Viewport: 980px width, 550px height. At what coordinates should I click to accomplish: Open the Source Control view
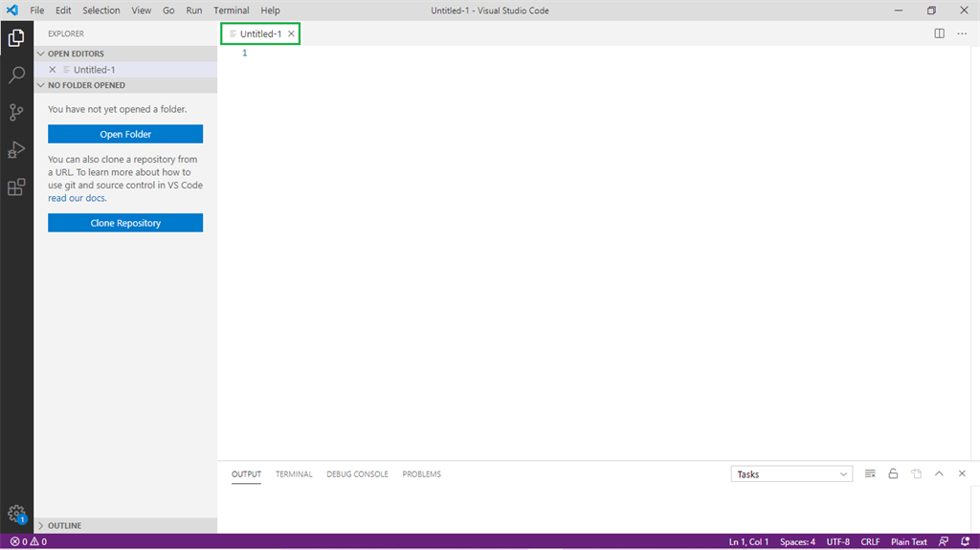[16, 113]
